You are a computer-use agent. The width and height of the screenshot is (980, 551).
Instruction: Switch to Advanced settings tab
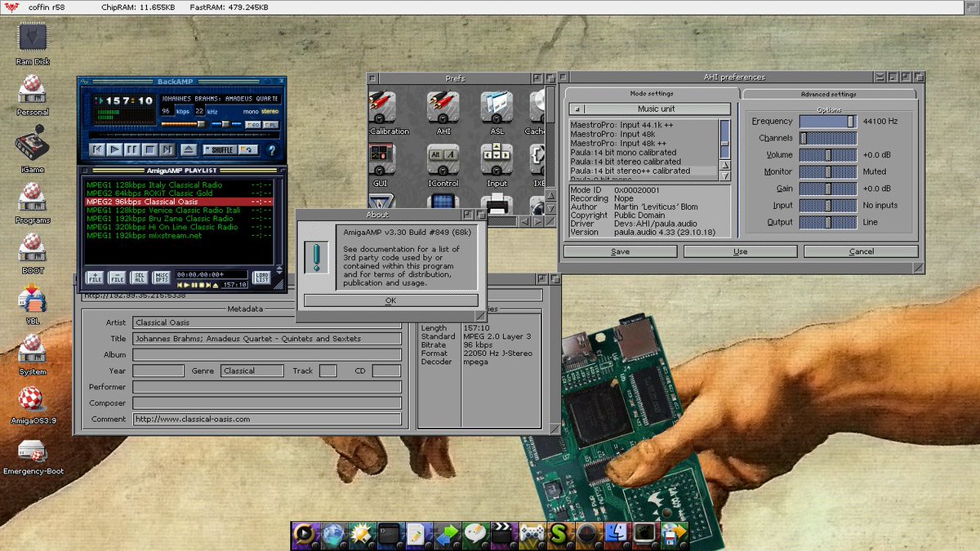point(828,94)
